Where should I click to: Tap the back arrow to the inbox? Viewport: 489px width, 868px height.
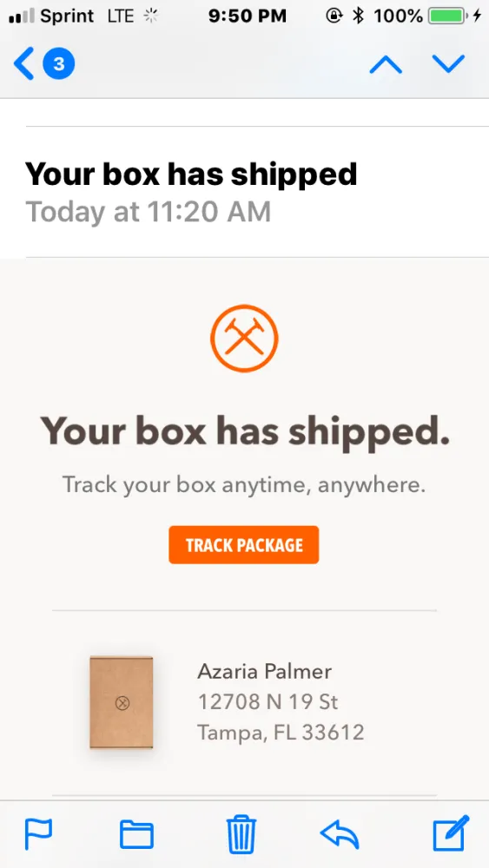(x=23, y=64)
